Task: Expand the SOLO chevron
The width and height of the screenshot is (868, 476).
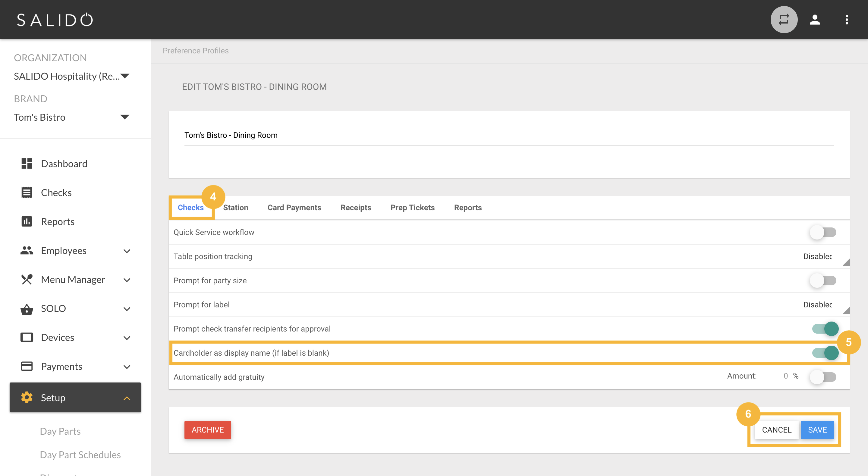Action: 127,309
